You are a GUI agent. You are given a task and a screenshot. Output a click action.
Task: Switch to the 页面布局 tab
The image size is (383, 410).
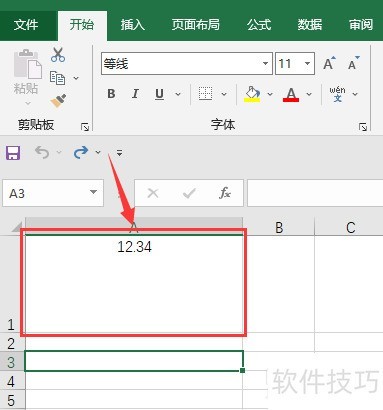[196, 25]
